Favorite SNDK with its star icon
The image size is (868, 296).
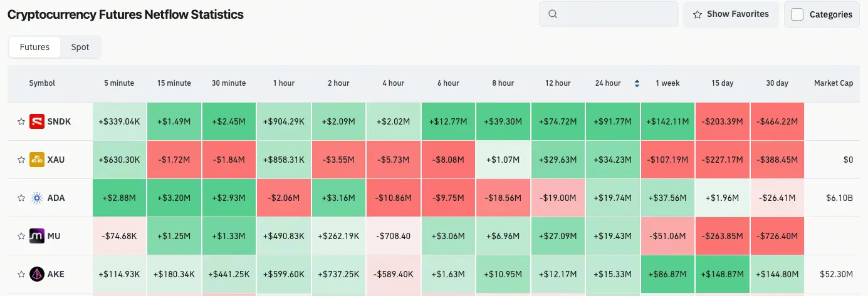point(21,121)
